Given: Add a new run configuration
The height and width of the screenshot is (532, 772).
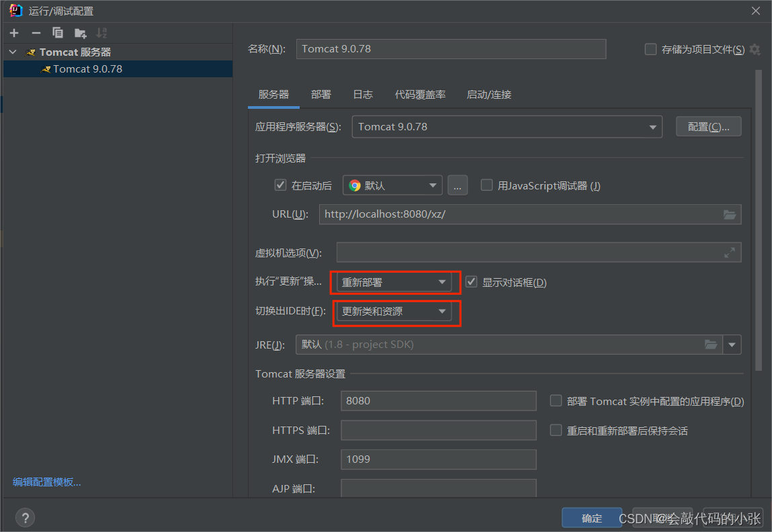Looking at the screenshot, I should (14, 33).
